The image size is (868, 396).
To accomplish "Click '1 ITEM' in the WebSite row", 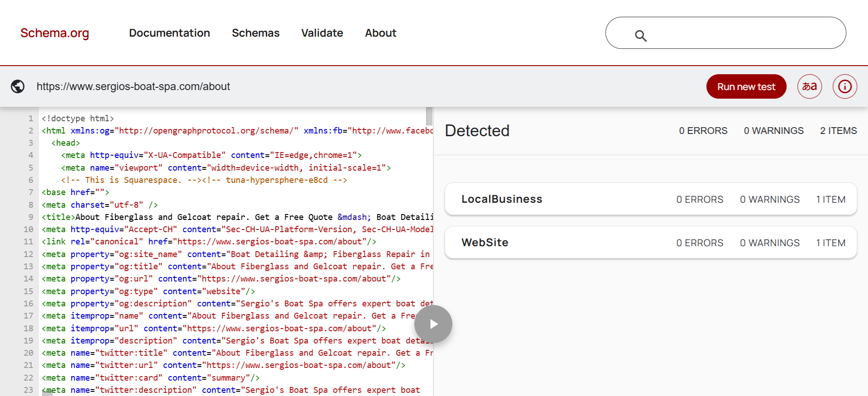I will click(831, 243).
